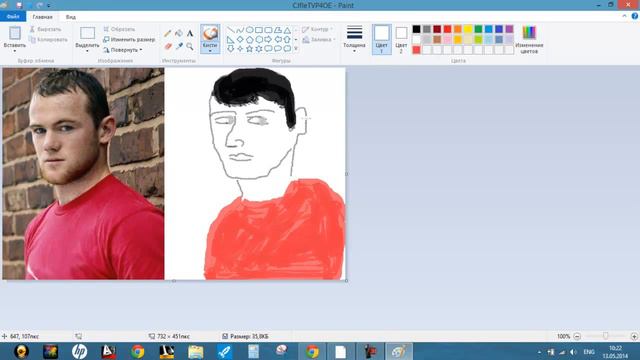Switch to the View (Вид) tab
Viewport: 640px width, 360px height.
tap(71, 17)
